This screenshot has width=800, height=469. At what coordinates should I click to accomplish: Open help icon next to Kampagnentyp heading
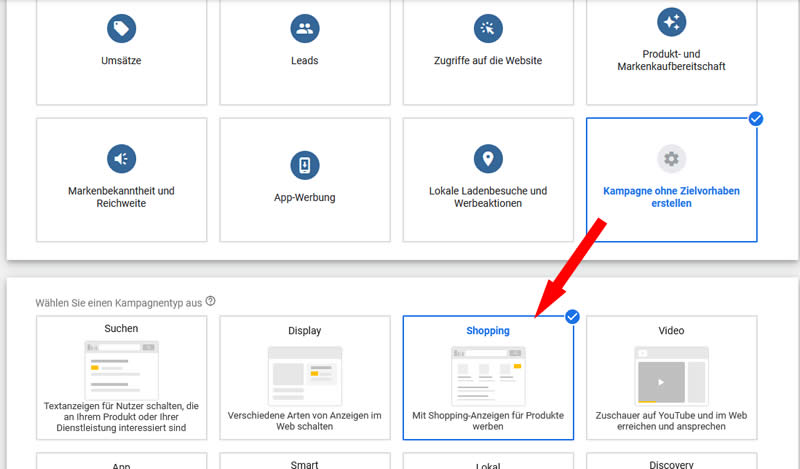pos(210,302)
